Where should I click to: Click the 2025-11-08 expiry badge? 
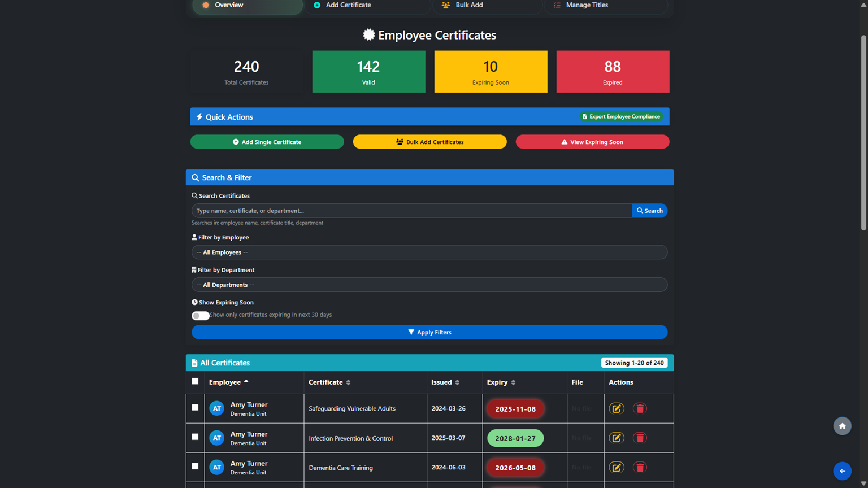coord(515,409)
